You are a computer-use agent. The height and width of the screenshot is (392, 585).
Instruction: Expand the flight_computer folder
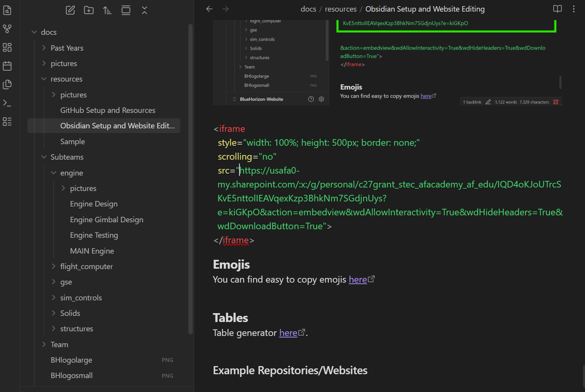(54, 266)
